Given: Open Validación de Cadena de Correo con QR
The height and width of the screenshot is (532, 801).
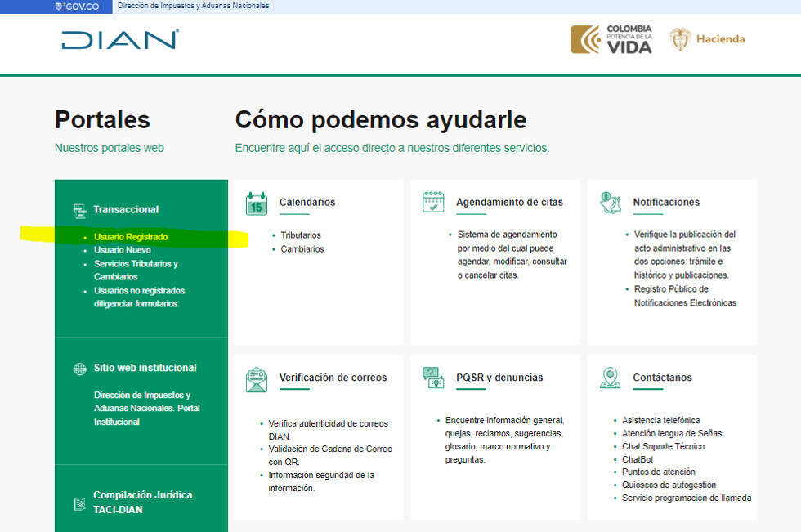Looking at the screenshot, I should [330, 455].
